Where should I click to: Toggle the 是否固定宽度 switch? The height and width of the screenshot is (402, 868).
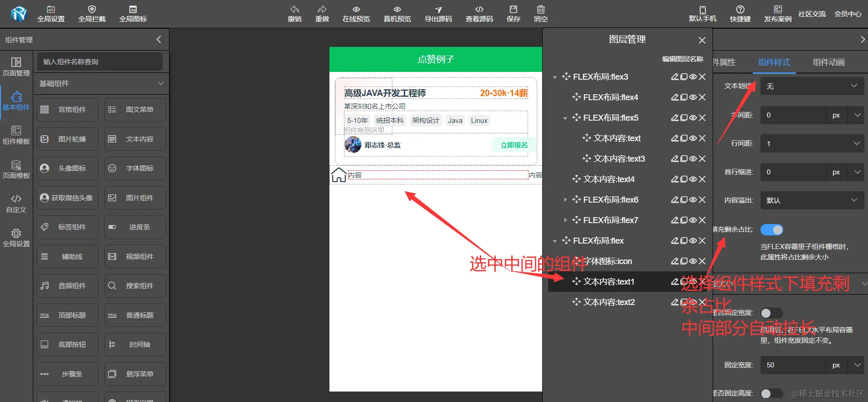(772, 313)
